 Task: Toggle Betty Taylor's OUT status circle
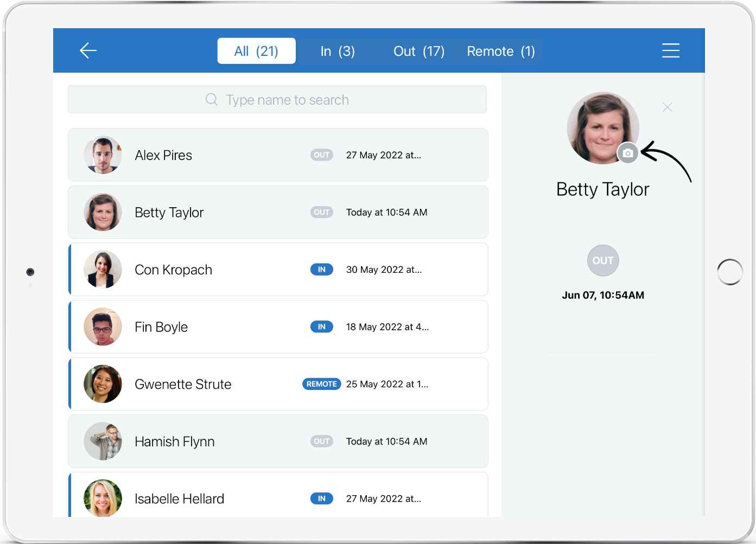(602, 260)
